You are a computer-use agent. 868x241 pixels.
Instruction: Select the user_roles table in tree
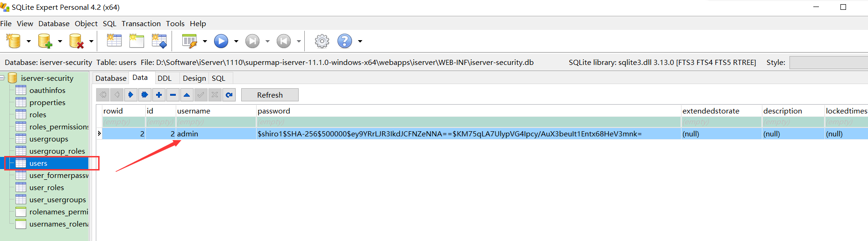point(47,187)
